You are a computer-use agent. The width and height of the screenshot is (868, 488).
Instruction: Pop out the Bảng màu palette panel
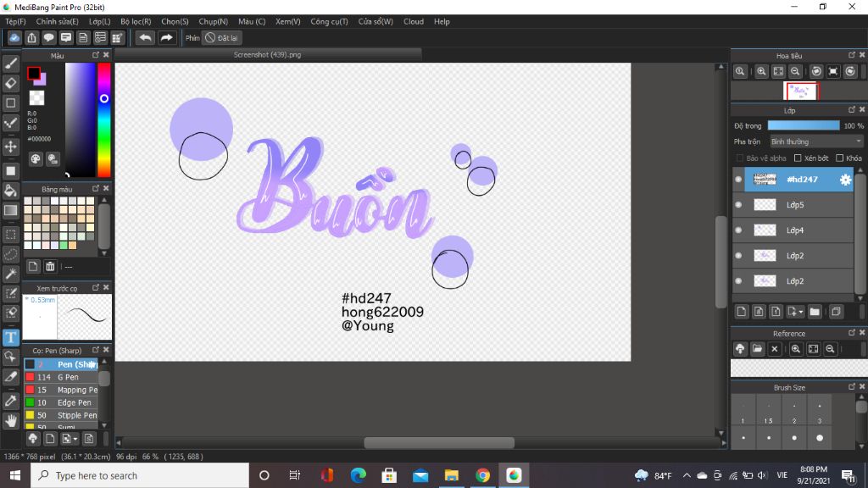pyautogui.click(x=96, y=188)
